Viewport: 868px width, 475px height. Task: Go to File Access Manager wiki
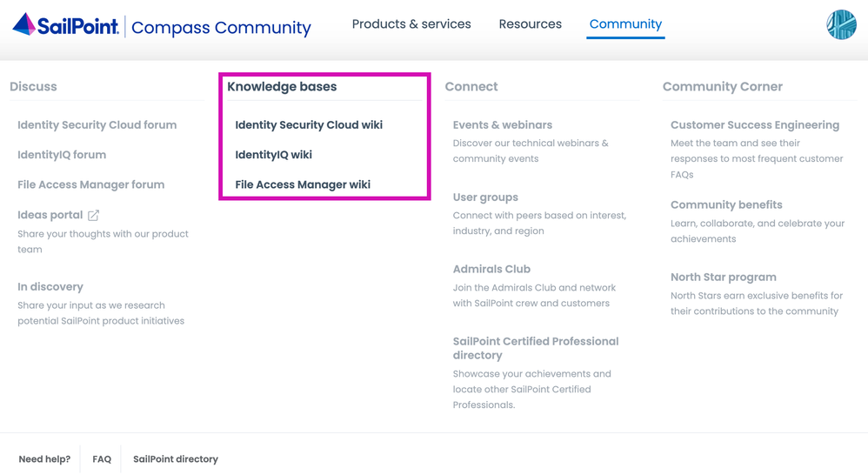(303, 184)
